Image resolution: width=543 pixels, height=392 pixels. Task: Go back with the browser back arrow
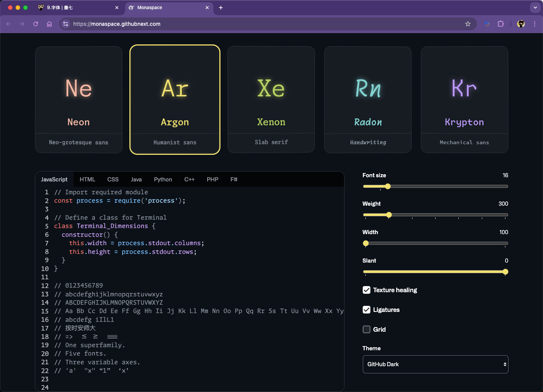point(8,24)
